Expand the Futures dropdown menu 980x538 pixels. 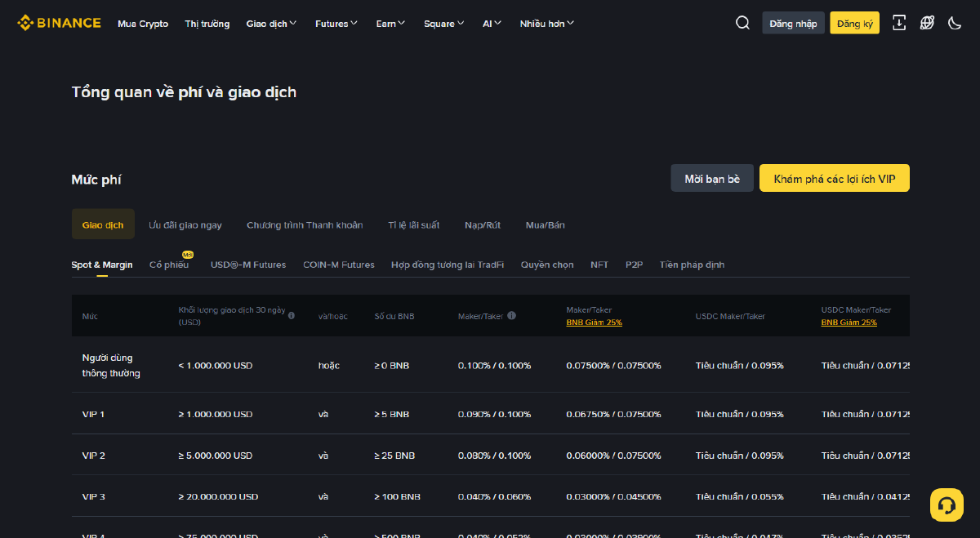(336, 24)
